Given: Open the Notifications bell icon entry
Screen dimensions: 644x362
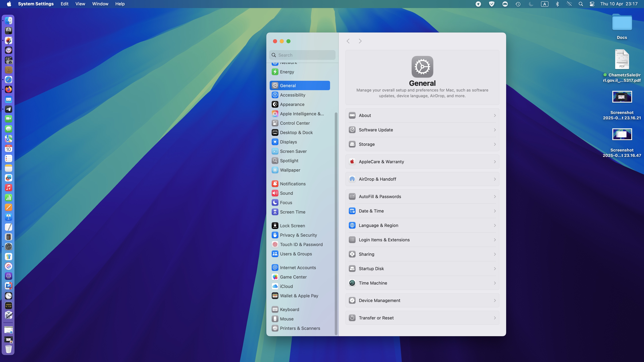Looking at the screenshot, I should [275, 184].
